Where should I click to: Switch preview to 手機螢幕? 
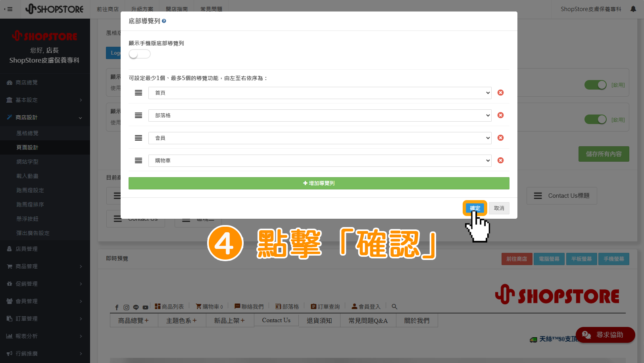[x=614, y=259]
